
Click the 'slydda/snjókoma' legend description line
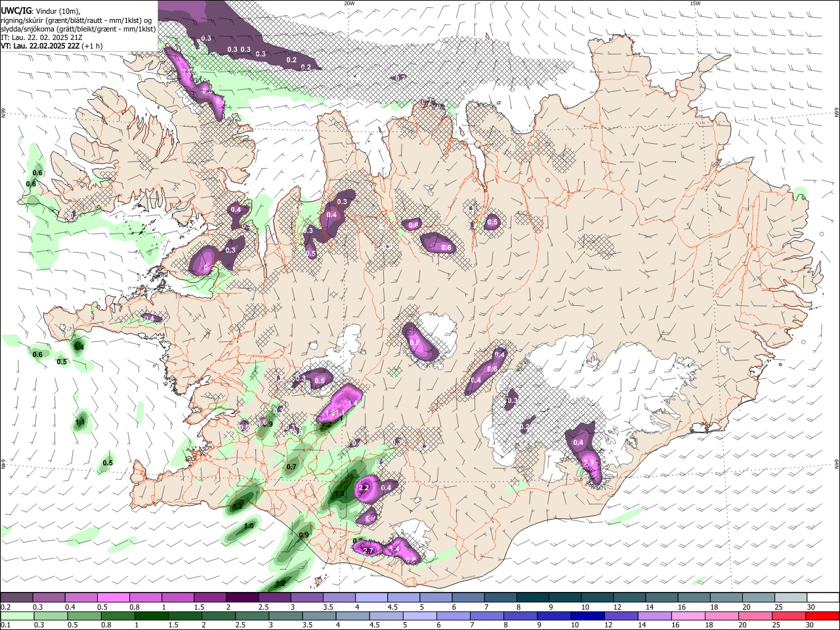click(x=78, y=29)
